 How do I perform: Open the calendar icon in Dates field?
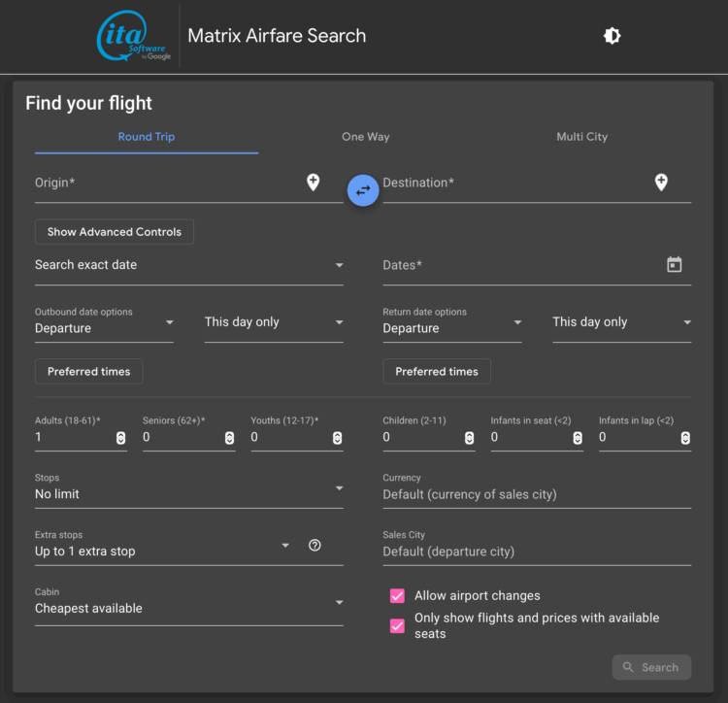(x=675, y=265)
